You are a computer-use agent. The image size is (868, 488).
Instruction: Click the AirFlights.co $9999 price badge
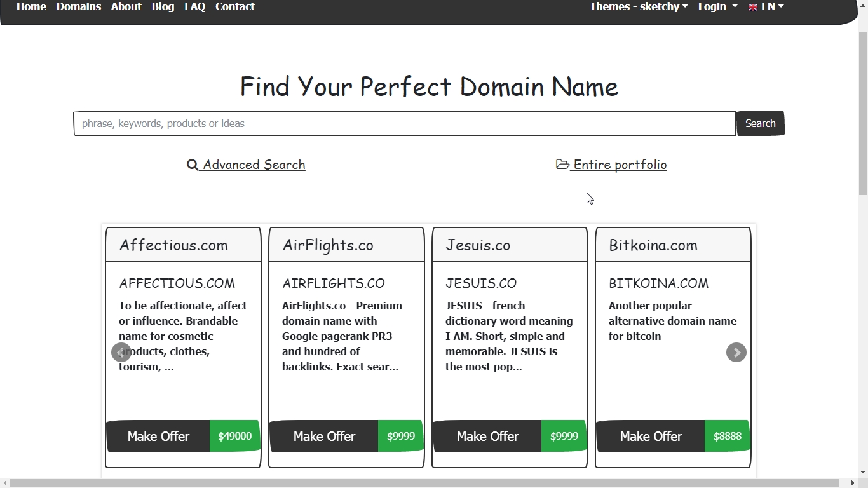tap(401, 436)
